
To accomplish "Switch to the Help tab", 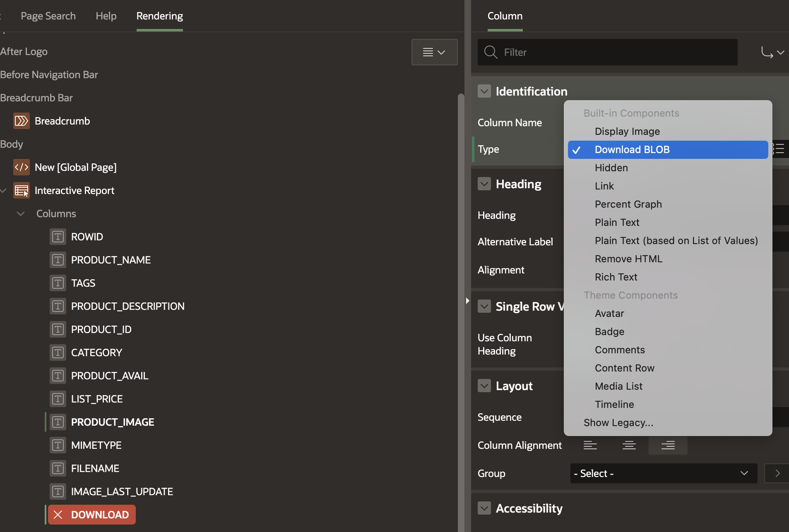I will pos(106,16).
